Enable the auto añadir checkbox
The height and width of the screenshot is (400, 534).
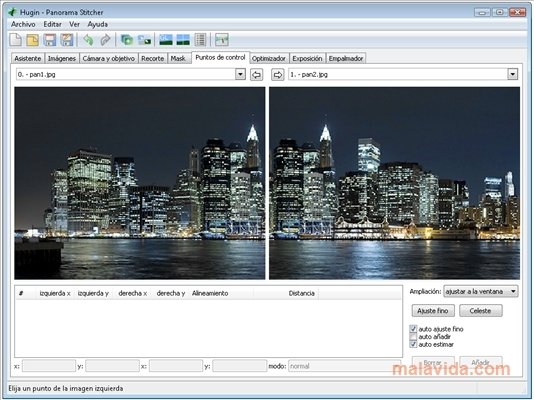[x=413, y=337]
